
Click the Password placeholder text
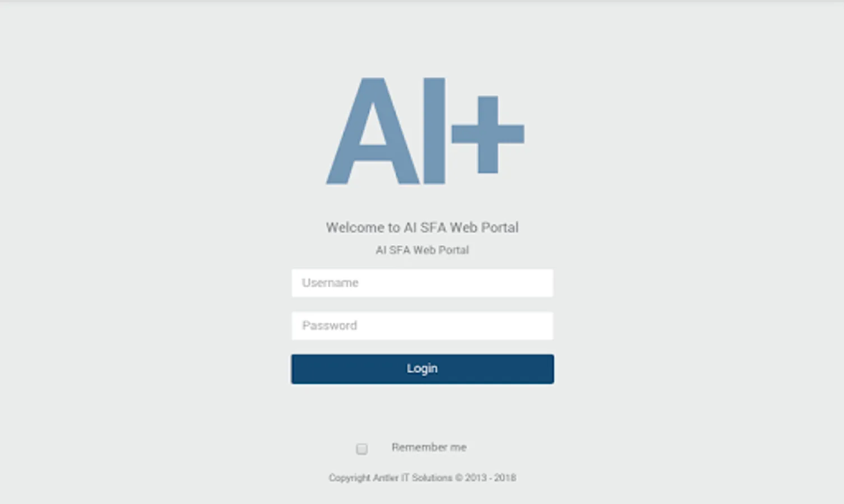pos(330,326)
